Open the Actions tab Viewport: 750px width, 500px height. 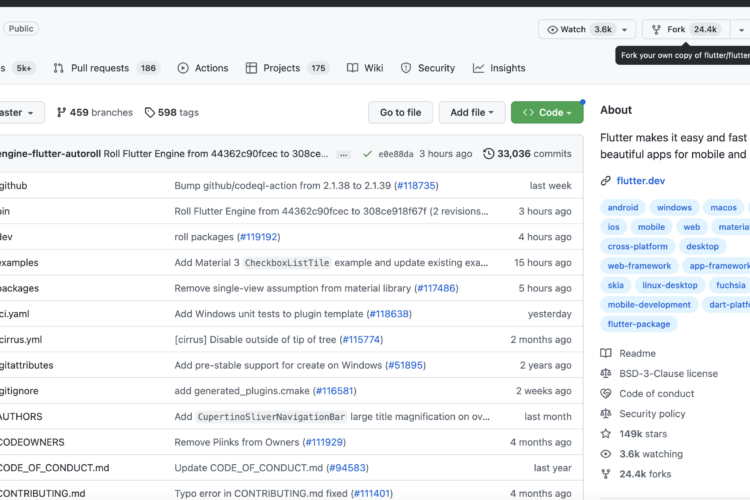click(x=203, y=68)
